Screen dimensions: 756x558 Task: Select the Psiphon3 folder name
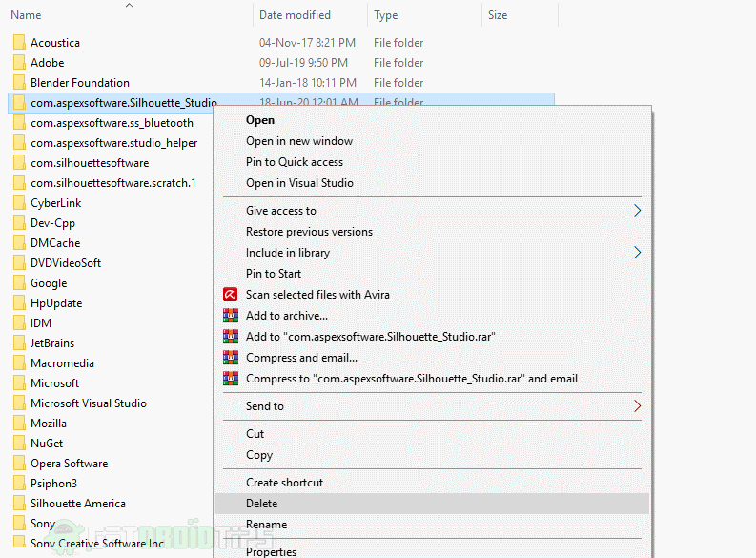click(53, 484)
